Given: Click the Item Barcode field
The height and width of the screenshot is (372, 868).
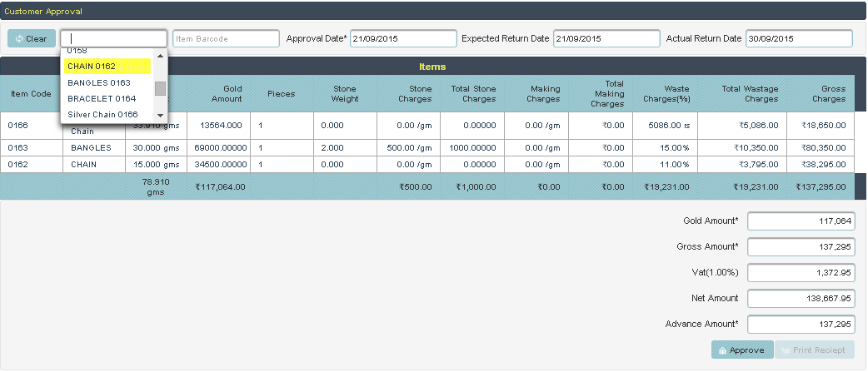Looking at the screenshot, I should point(226,39).
